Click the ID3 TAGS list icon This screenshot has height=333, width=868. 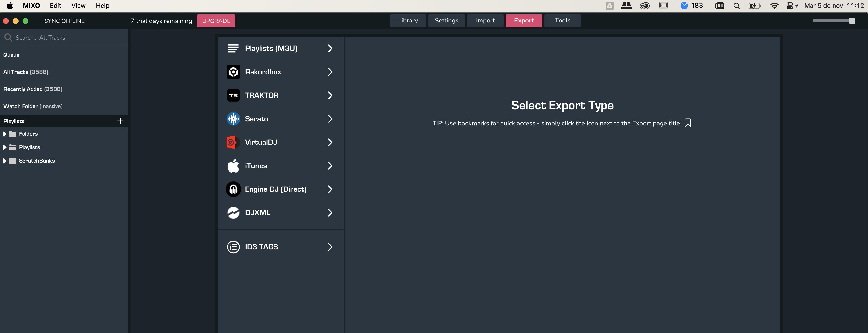coord(233,247)
